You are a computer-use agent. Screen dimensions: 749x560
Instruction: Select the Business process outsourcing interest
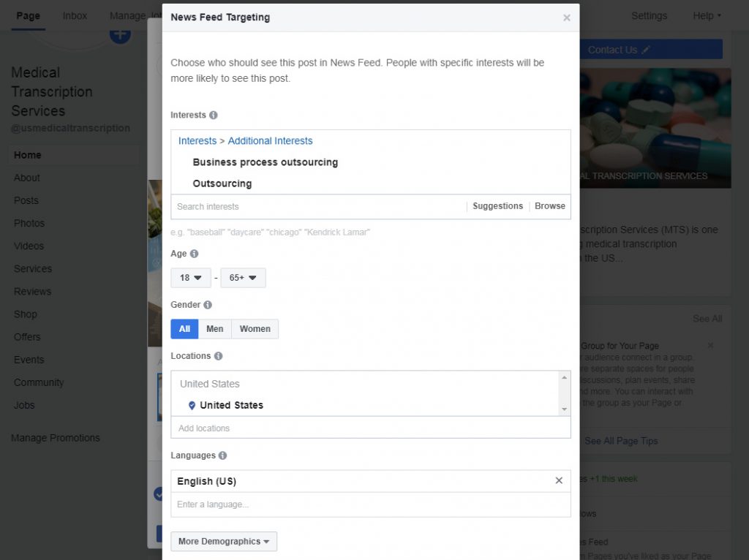265,162
